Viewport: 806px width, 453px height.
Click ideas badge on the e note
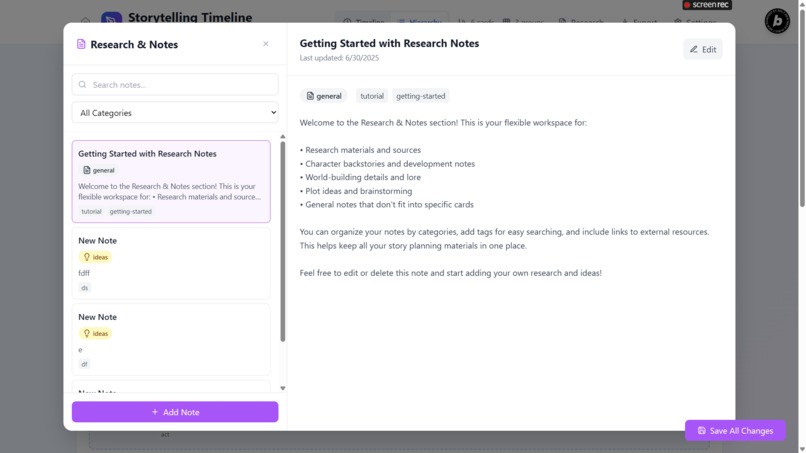[95, 334]
